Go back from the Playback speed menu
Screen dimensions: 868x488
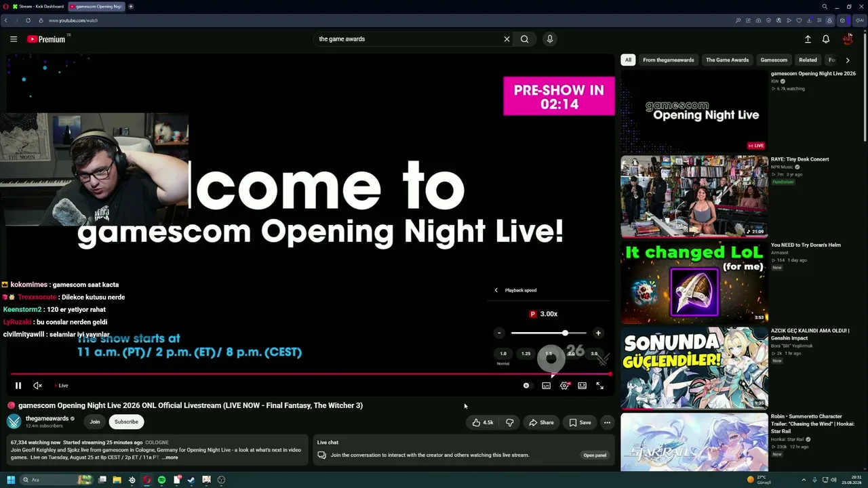click(x=496, y=290)
